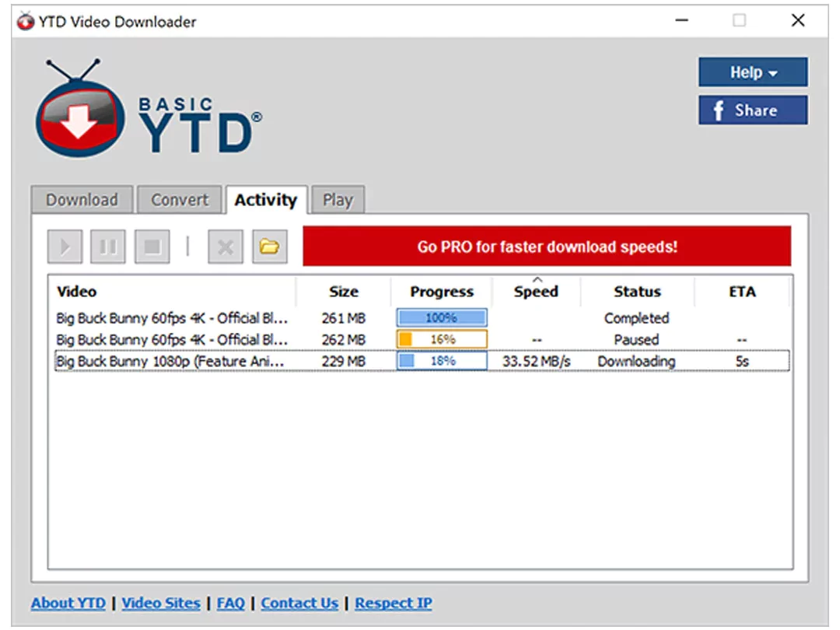This screenshot has height=630, width=840.
Task: Stop the active download
Action: (152, 247)
